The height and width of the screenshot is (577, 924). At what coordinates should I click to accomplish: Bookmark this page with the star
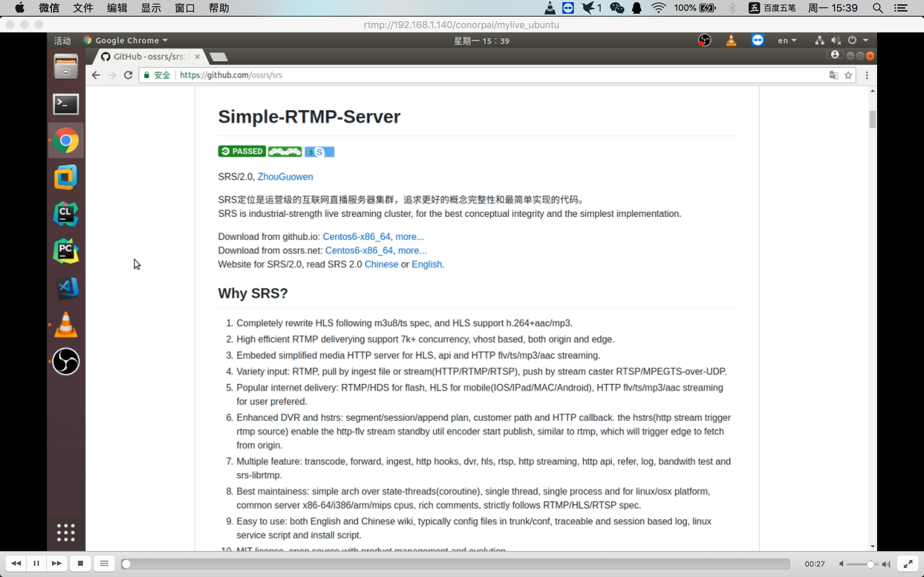pyautogui.click(x=848, y=75)
